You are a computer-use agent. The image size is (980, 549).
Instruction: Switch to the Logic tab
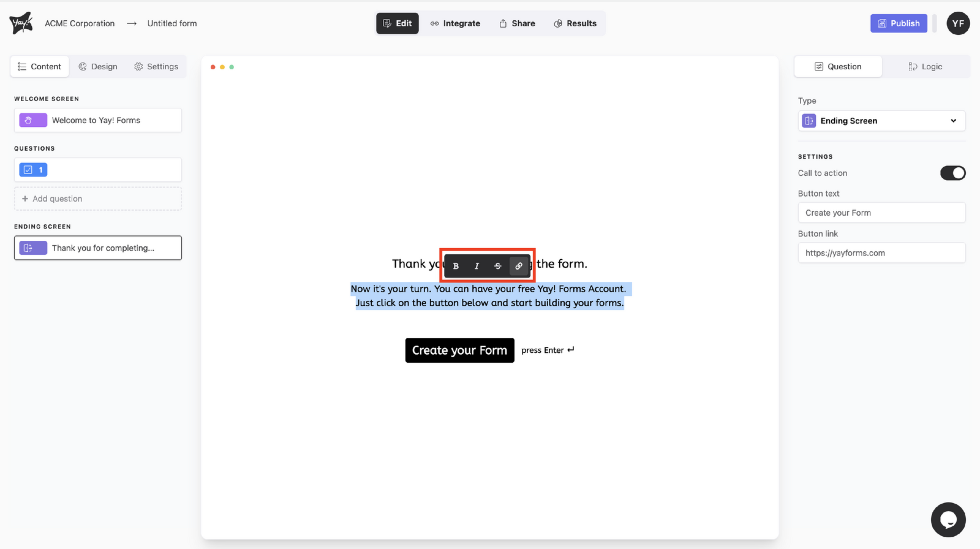coord(925,67)
